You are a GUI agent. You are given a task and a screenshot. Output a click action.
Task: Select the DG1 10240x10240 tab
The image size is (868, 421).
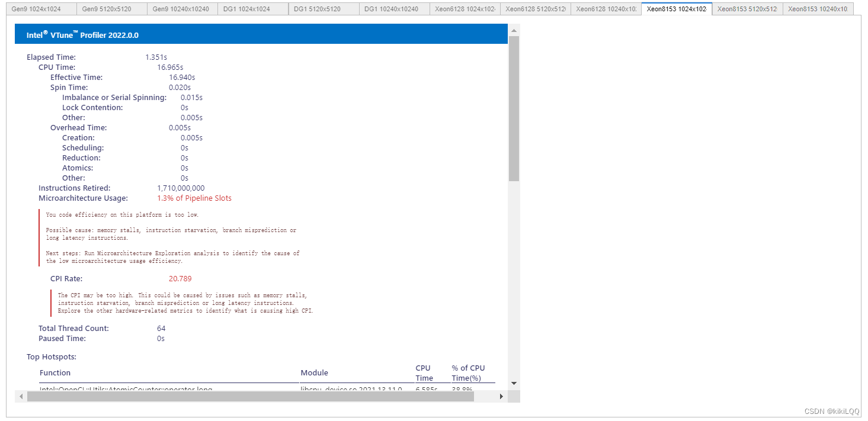[395, 9]
